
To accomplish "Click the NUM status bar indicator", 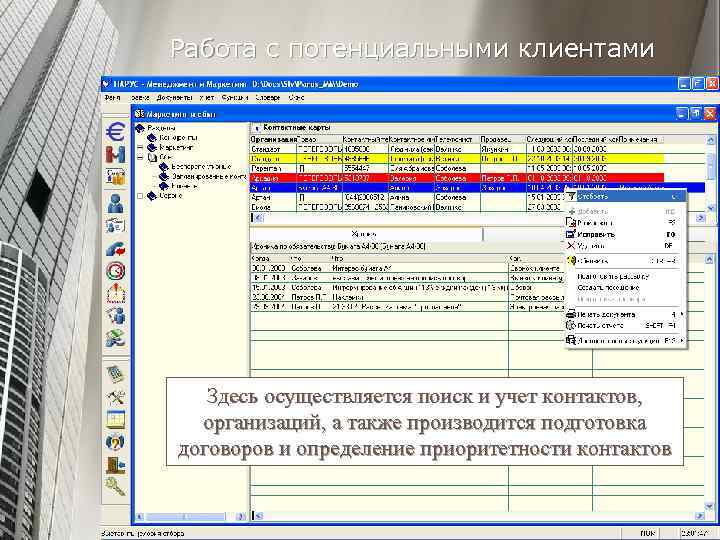I will 648,533.
